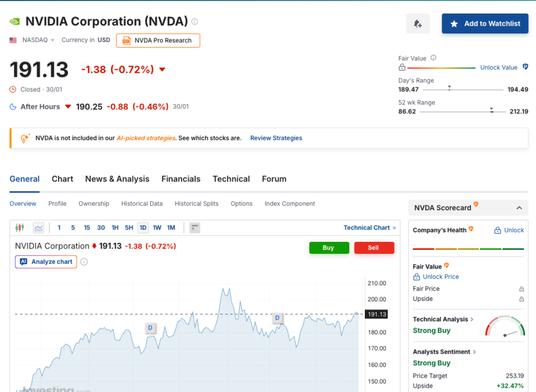
Task: Open the NASDAQ exchange dropdown
Action: pos(38,40)
